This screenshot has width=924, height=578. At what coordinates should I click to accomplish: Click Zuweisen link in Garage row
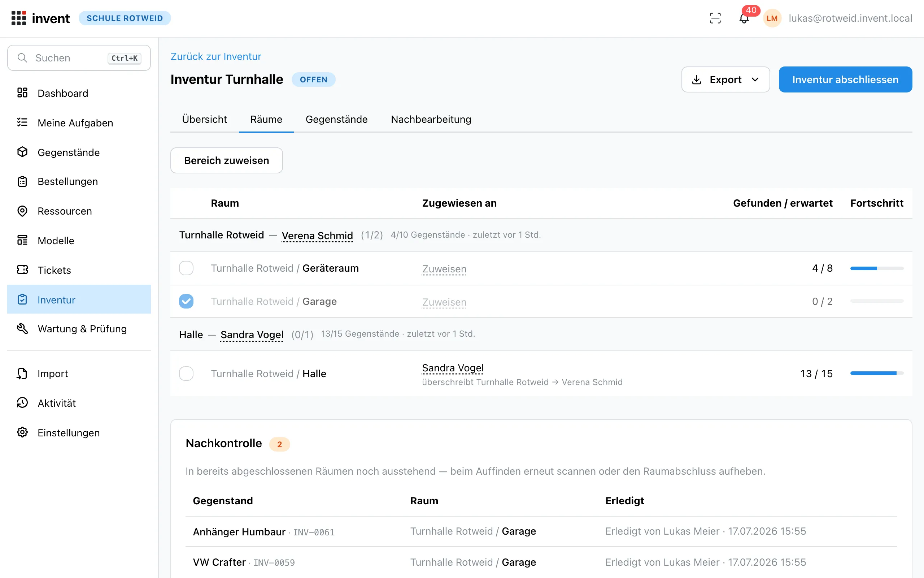pyautogui.click(x=444, y=302)
